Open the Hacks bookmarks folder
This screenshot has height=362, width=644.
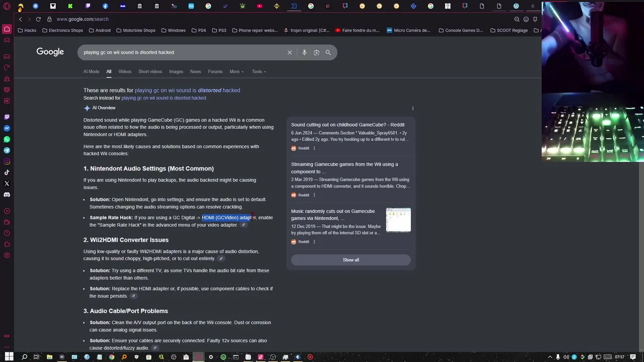click(x=27, y=30)
